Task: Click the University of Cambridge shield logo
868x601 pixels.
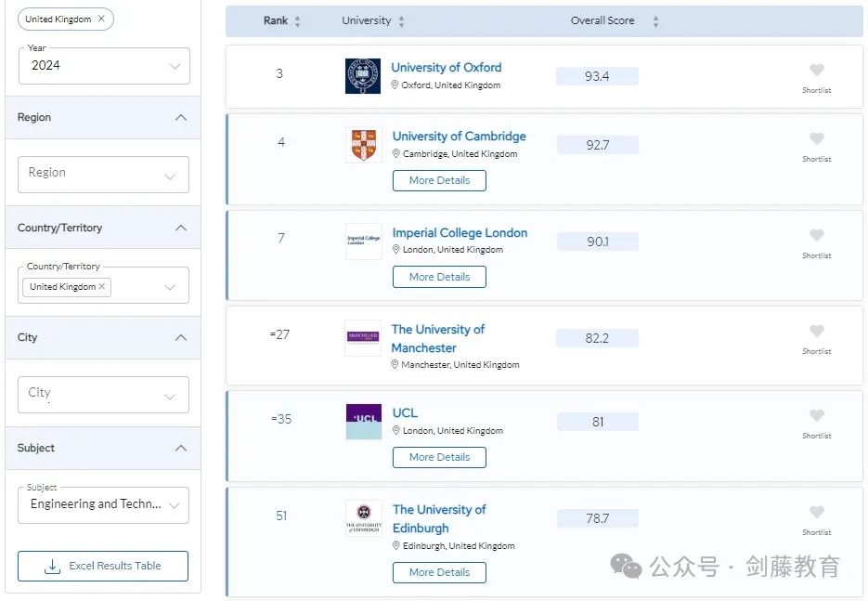Action: point(364,145)
